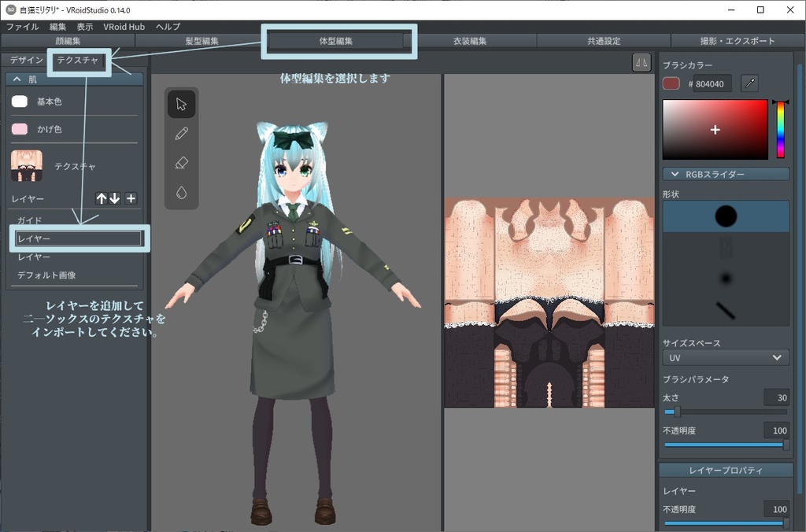The height and width of the screenshot is (532, 806).
Task: Collapse the 肌 (skin) section
Action: tap(17, 77)
